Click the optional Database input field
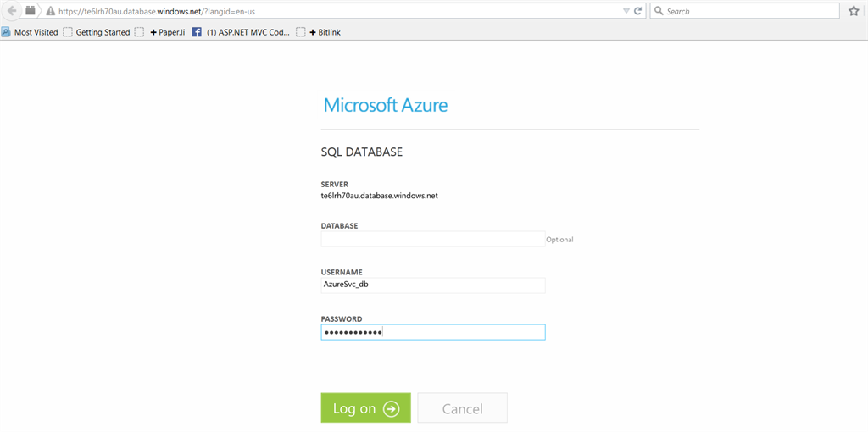The width and height of the screenshot is (868, 432). [x=432, y=240]
